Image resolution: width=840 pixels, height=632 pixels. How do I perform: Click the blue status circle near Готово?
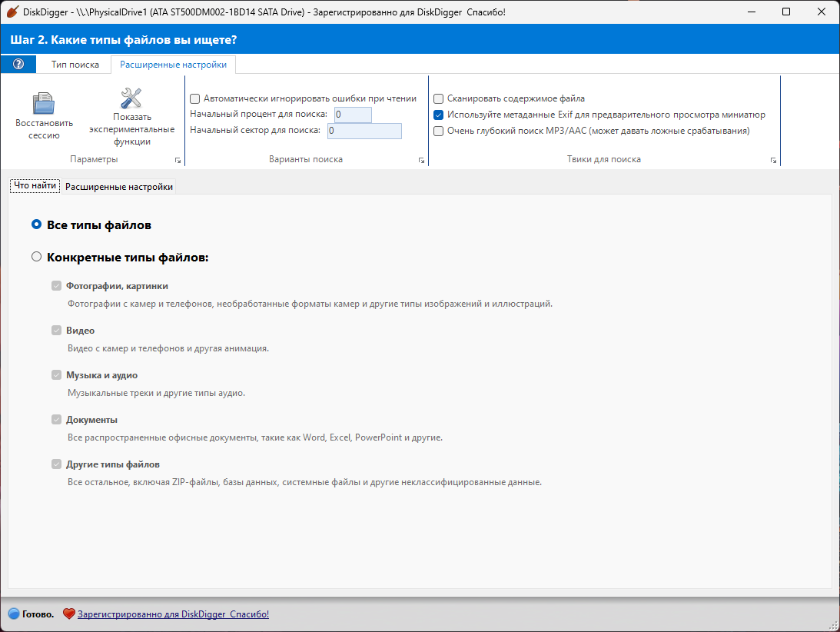tap(14, 614)
